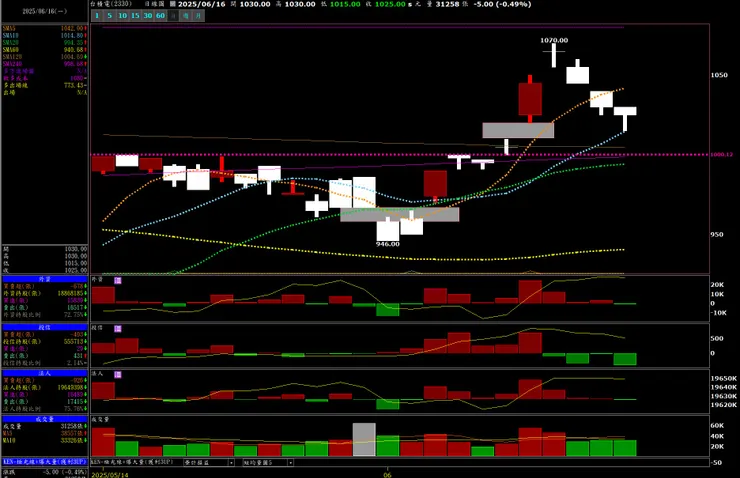Viewport: 740px width, 478px height.
Task: Click the SMA120 indicator row
Action: tap(45, 57)
